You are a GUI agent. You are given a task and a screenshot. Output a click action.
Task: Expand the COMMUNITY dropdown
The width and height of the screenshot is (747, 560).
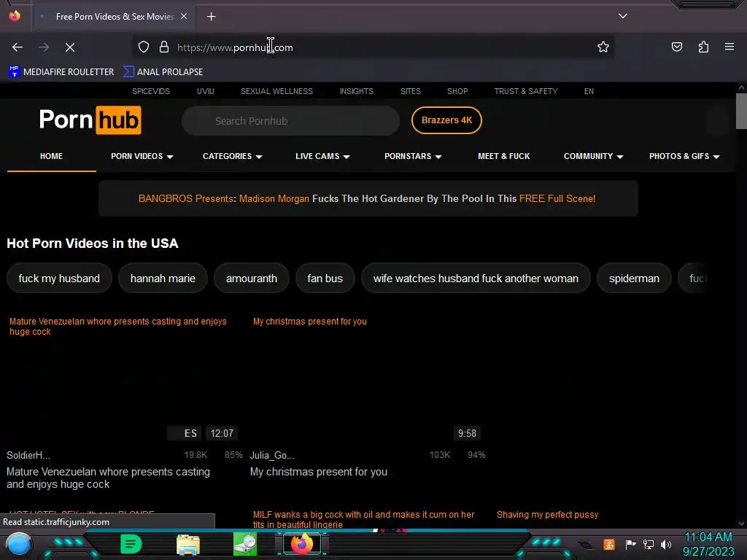tap(594, 156)
